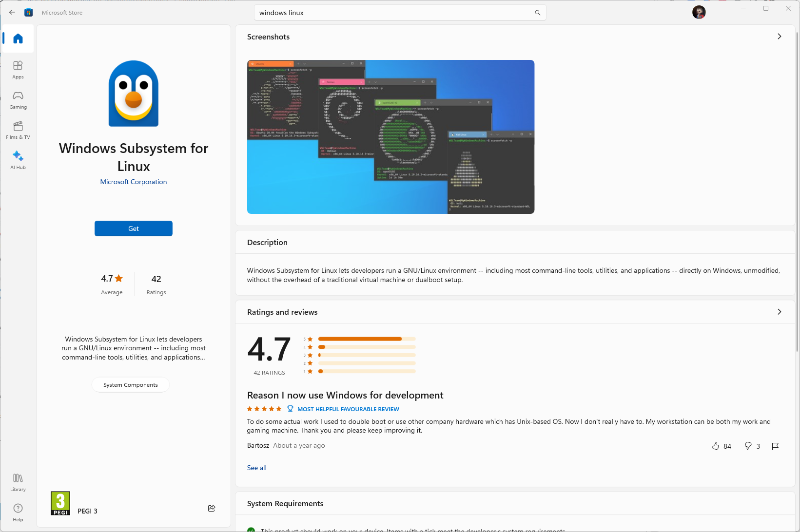Screen dimensions: 800x532
Task: Click the search magnifier icon
Action: tap(537, 13)
